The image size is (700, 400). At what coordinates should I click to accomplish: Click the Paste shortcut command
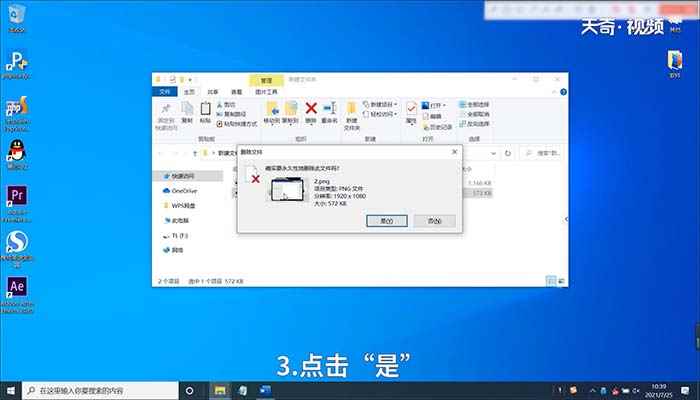(237, 124)
